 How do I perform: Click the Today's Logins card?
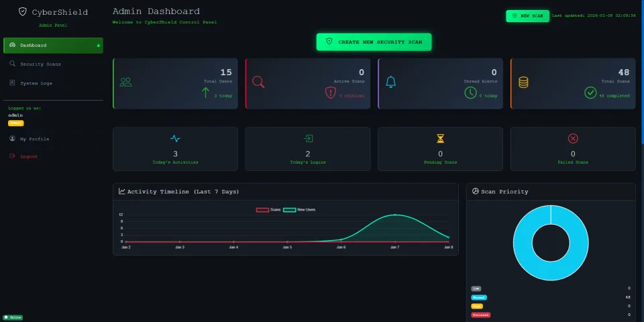(308, 149)
